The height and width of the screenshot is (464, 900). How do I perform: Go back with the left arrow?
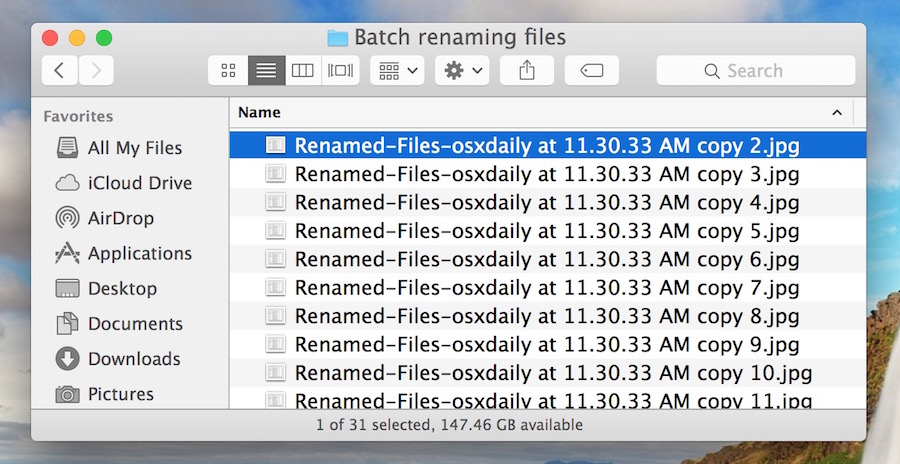(60, 71)
